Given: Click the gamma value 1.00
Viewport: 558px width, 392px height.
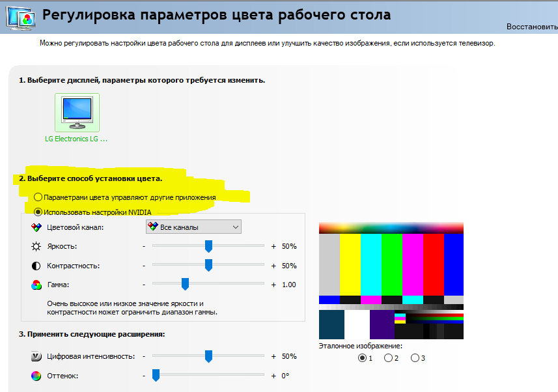Looking at the screenshot, I should point(289,285).
